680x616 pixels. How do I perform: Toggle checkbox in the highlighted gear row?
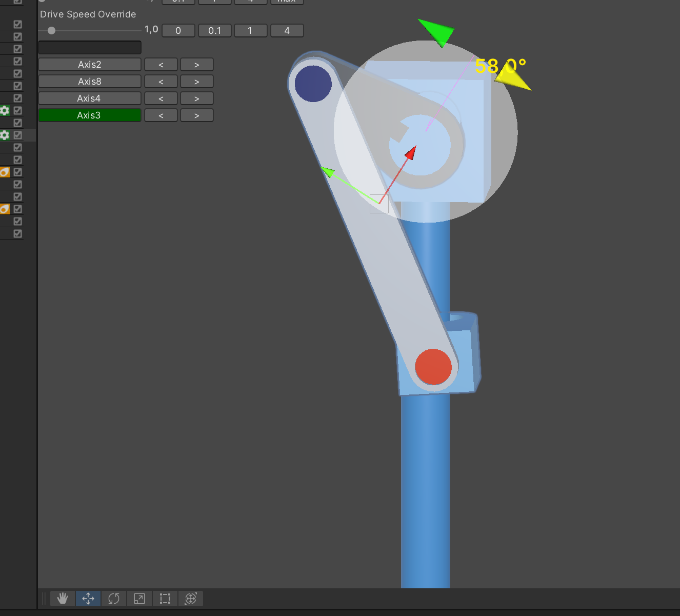click(18, 135)
